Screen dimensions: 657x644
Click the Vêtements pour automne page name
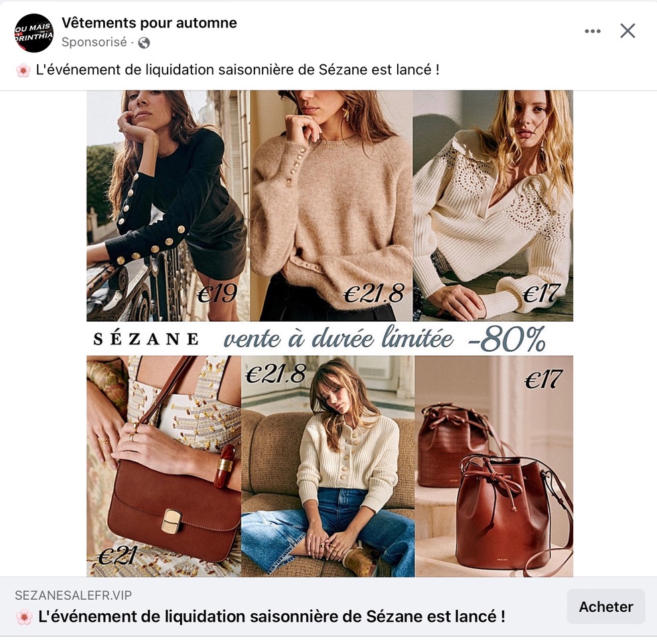coord(149,23)
